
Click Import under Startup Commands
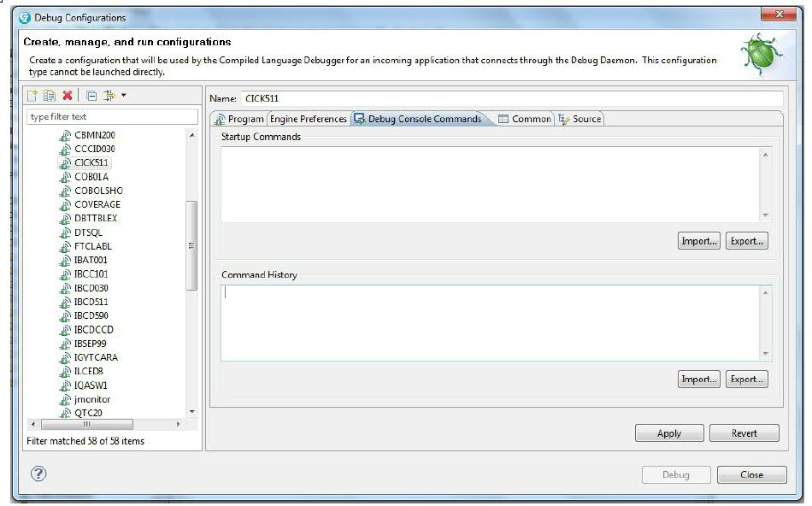[698, 240]
